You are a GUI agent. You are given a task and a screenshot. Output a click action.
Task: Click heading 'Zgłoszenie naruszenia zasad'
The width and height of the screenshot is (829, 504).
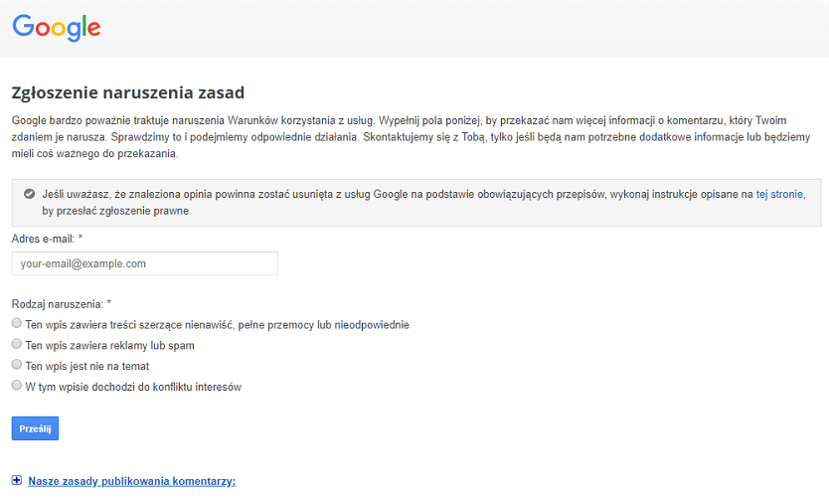pyautogui.click(x=128, y=92)
